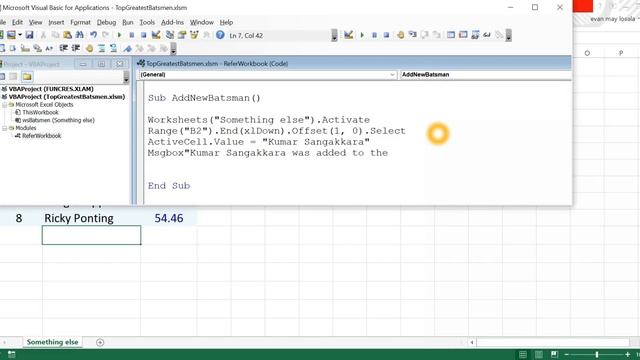
Task: Open the Tools menu
Action: 147,22
